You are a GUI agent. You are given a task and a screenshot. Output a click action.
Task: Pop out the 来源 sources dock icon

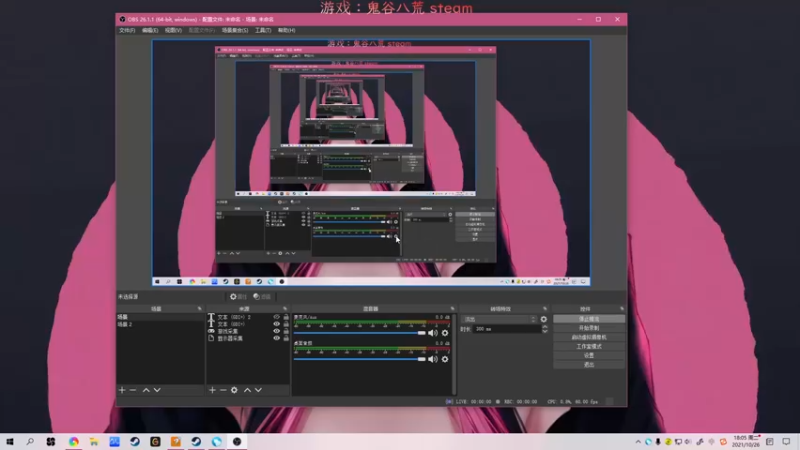pos(285,309)
